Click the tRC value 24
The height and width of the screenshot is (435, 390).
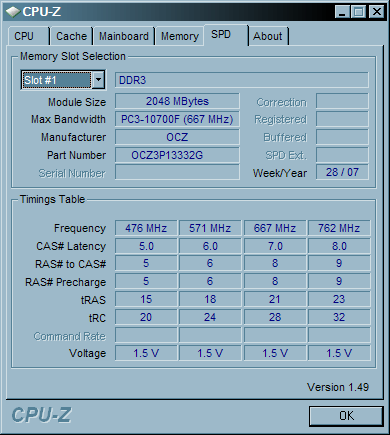click(210, 317)
